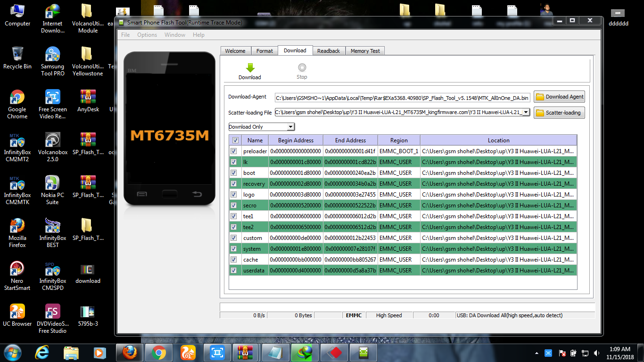Go to the Memory Test tab
Image resolution: width=644 pixels, height=362 pixels.
tap(365, 51)
